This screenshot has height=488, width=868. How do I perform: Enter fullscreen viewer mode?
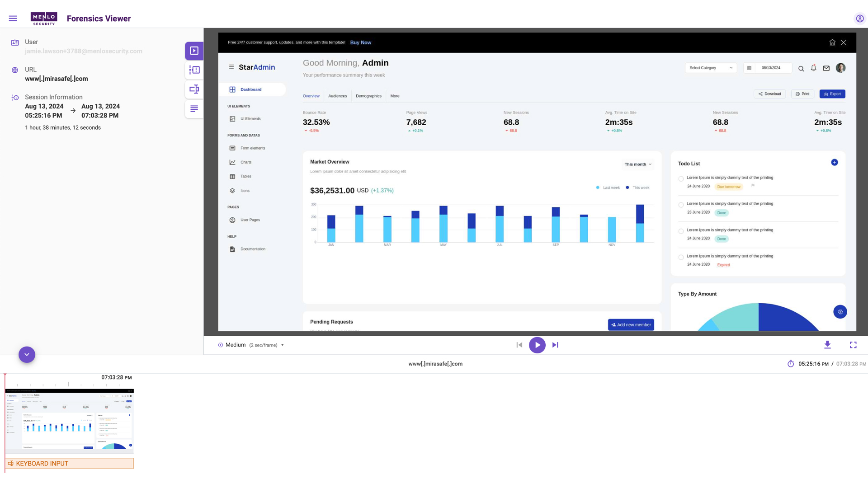(853, 345)
